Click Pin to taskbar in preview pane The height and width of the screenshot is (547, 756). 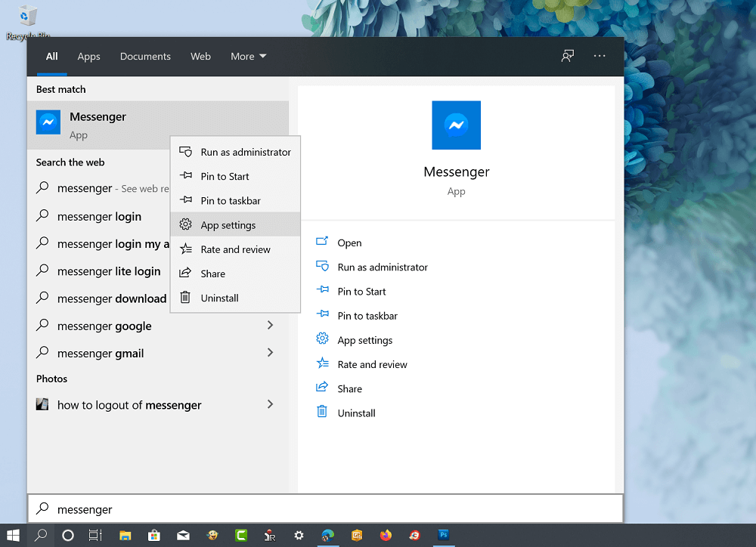click(x=367, y=316)
